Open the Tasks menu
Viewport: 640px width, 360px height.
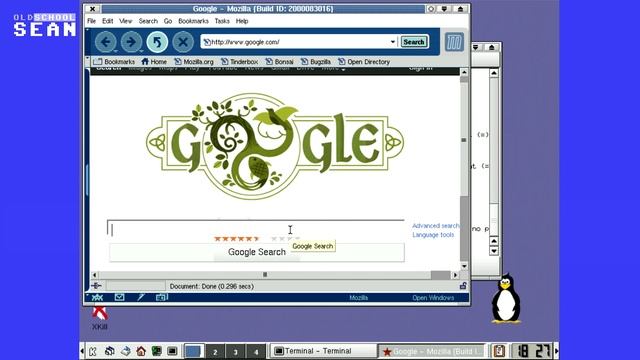[x=222, y=21]
